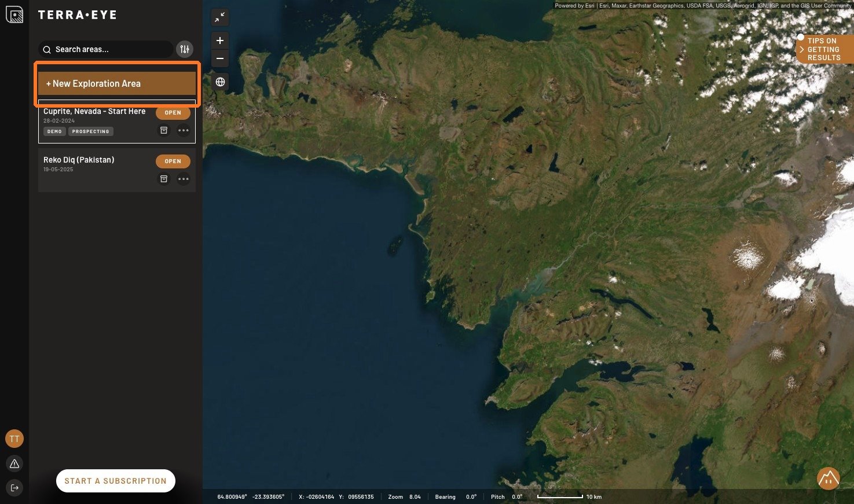Click the TerraEye logo icon
The width and height of the screenshot is (854, 504).
[14, 14]
